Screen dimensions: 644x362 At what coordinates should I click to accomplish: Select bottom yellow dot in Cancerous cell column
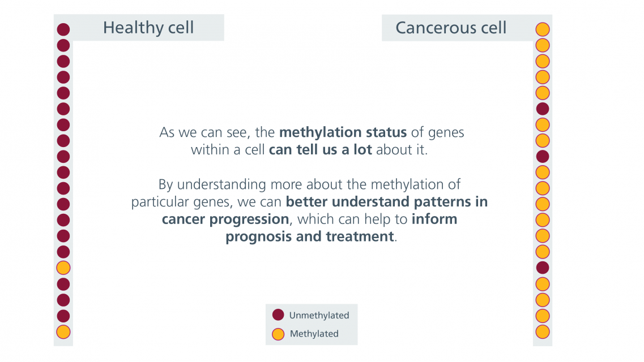point(543,331)
